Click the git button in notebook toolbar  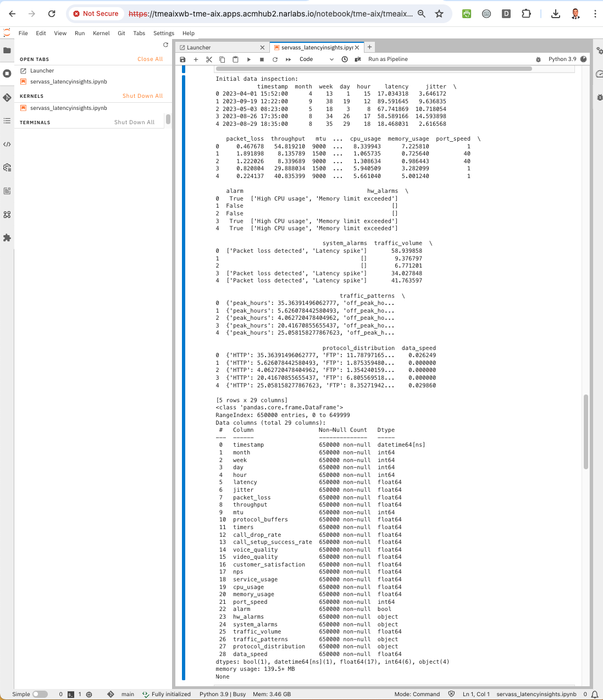point(358,59)
